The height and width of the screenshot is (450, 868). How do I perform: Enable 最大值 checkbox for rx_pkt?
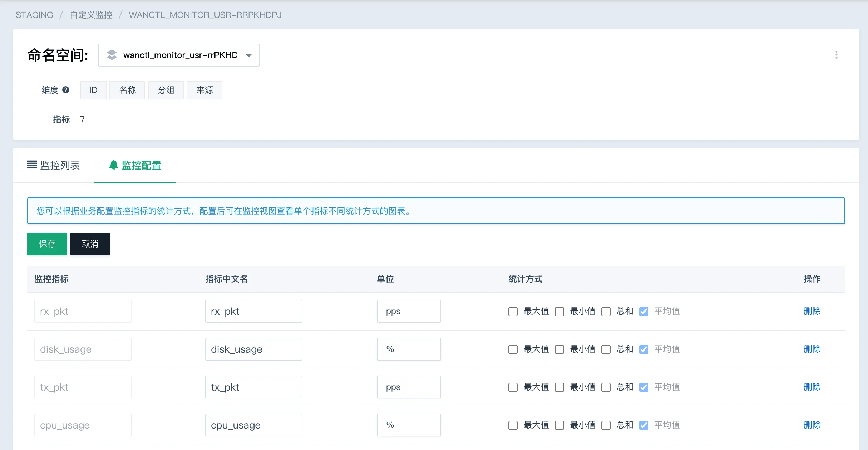[x=513, y=312]
